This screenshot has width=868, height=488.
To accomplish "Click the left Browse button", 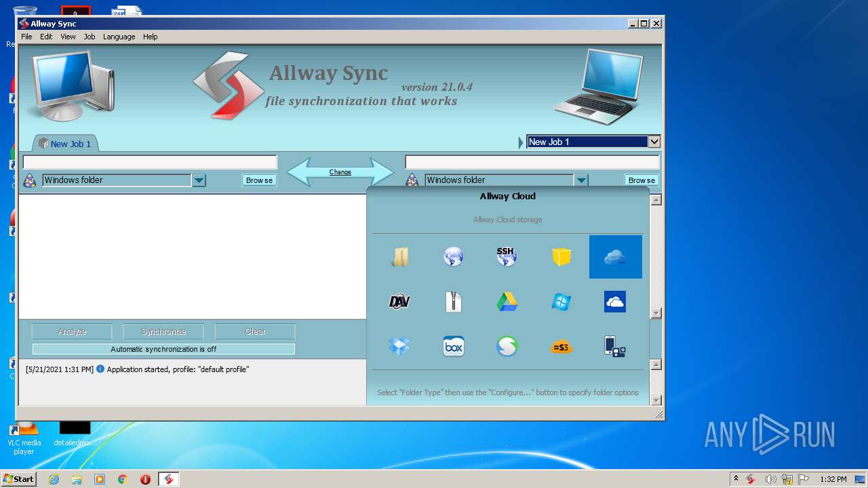I will click(260, 180).
